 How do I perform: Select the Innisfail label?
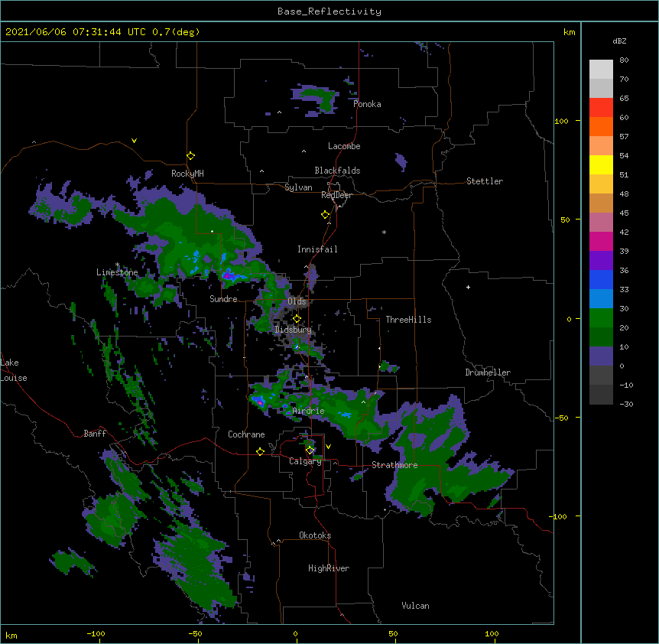point(317,249)
